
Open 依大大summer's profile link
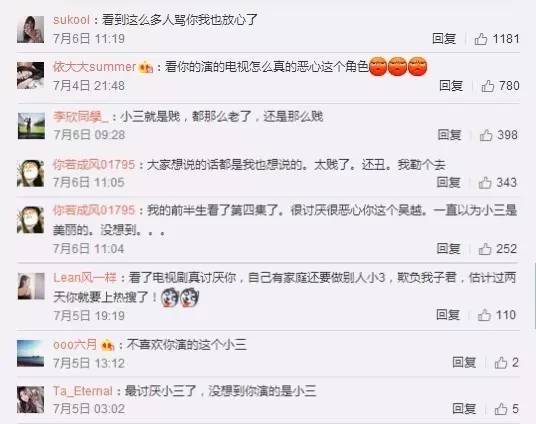[94, 67]
